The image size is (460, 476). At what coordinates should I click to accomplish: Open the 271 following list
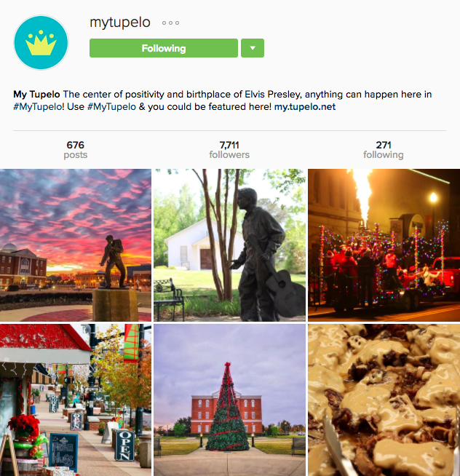(x=384, y=149)
